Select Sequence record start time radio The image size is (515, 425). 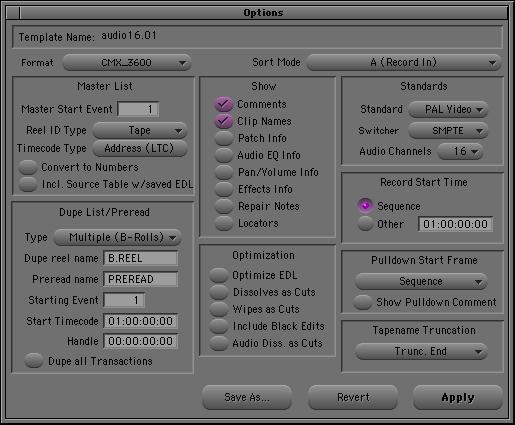365,206
